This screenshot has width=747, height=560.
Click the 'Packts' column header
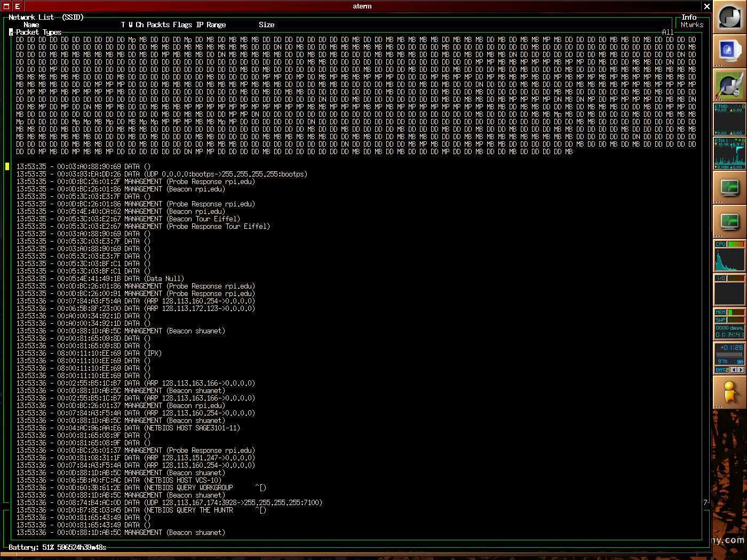[158, 25]
